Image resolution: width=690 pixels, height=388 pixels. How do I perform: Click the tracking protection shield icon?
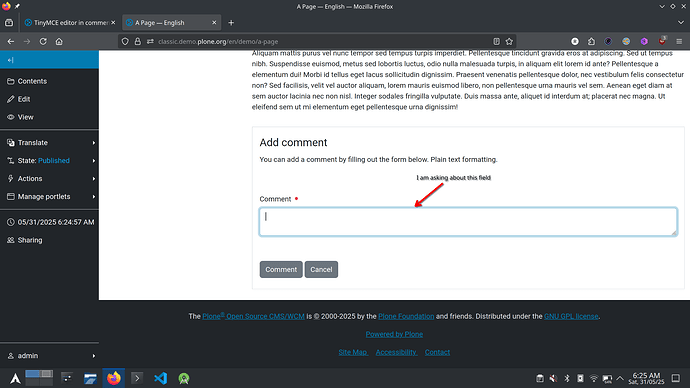(x=125, y=41)
